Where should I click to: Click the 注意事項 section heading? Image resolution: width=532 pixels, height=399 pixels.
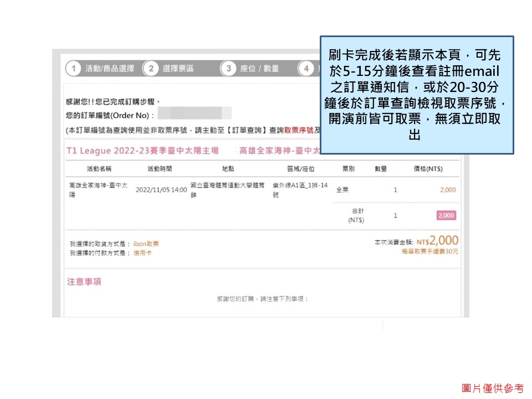pos(84,282)
